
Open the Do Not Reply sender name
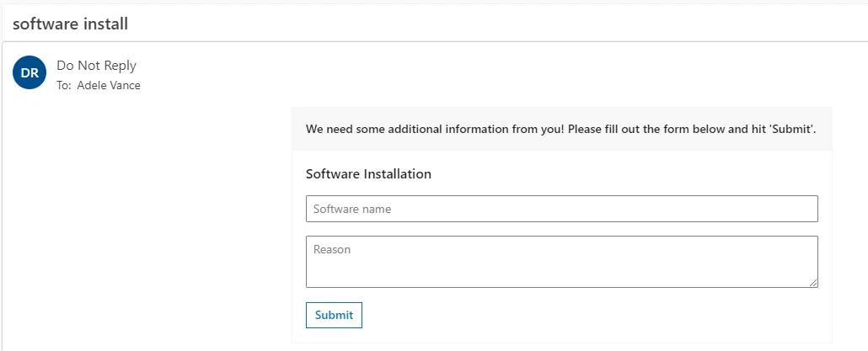point(96,65)
